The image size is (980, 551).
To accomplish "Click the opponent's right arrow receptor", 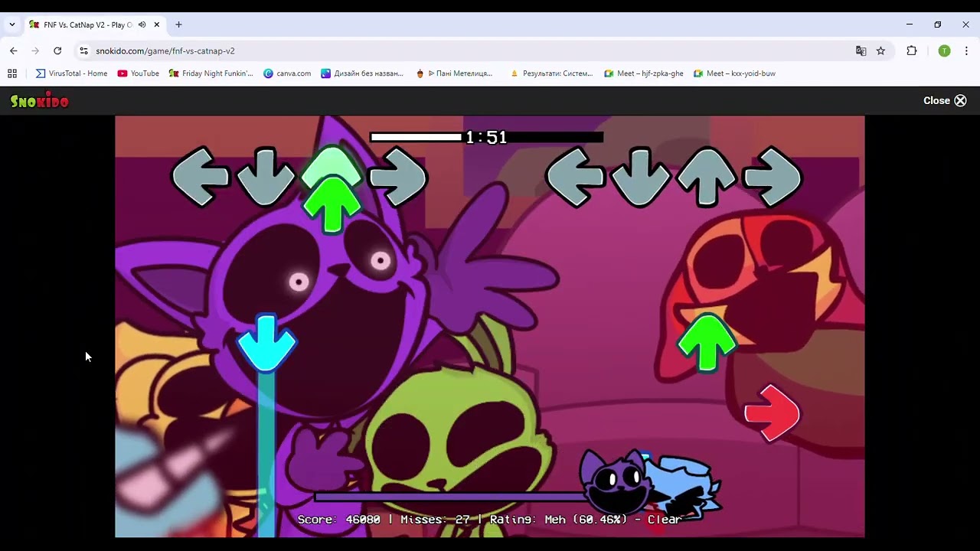I will (x=397, y=177).
